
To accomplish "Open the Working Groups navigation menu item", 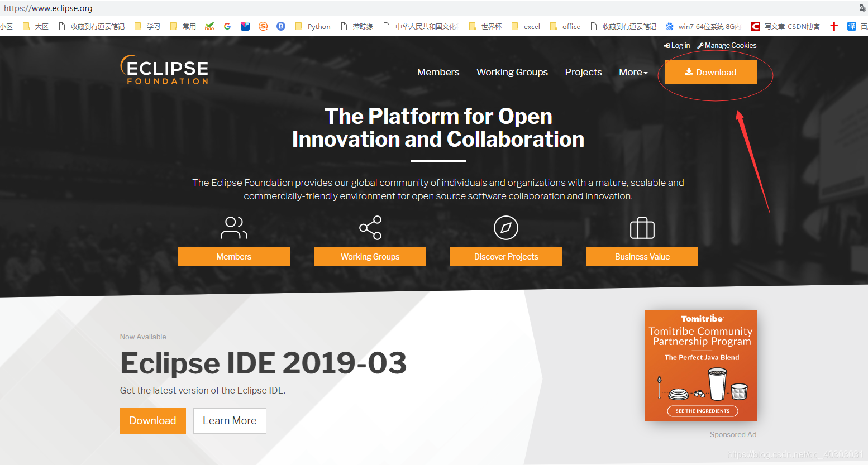I will tap(512, 72).
